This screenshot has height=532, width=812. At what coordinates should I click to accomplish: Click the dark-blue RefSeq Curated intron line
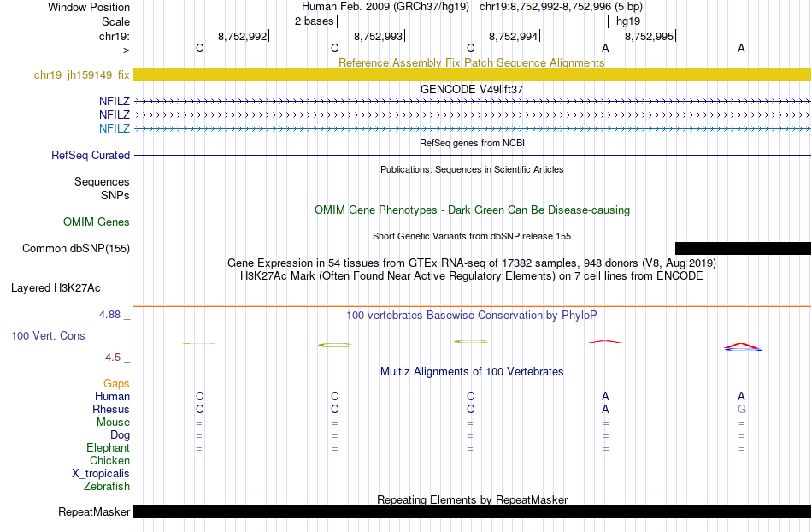[473, 155]
